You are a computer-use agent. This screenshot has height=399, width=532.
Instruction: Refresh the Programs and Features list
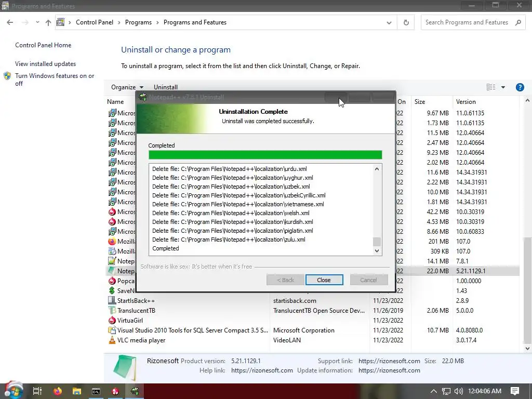point(406,23)
